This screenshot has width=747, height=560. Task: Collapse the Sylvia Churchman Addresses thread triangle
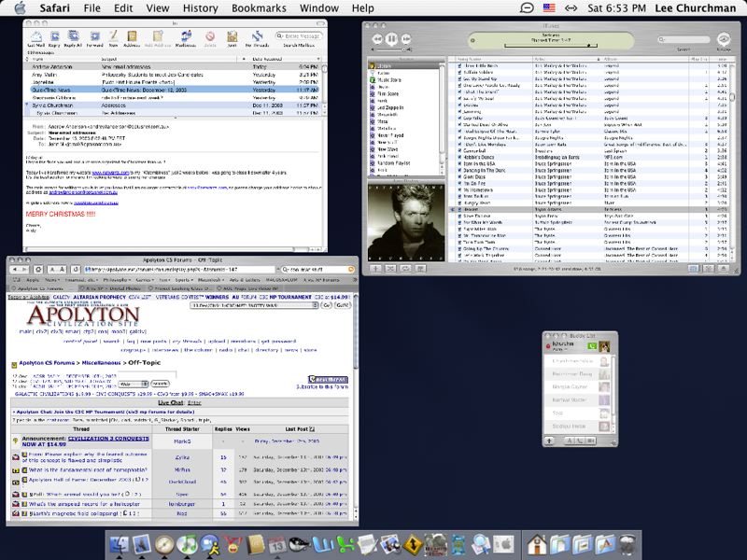click(28, 105)
